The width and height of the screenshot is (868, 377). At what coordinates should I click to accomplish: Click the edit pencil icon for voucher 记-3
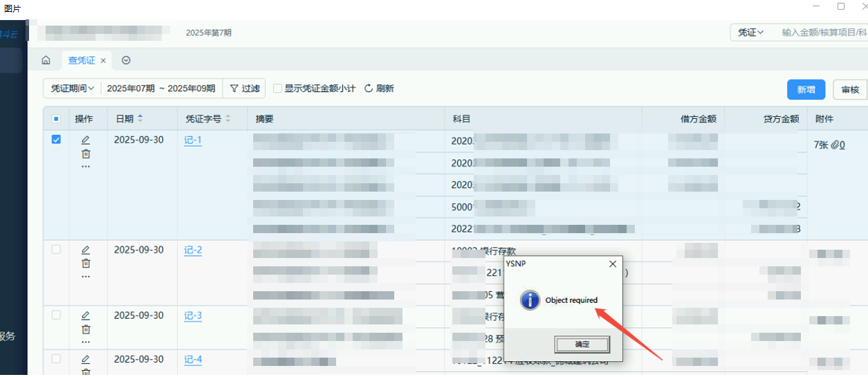click(86, 315)
